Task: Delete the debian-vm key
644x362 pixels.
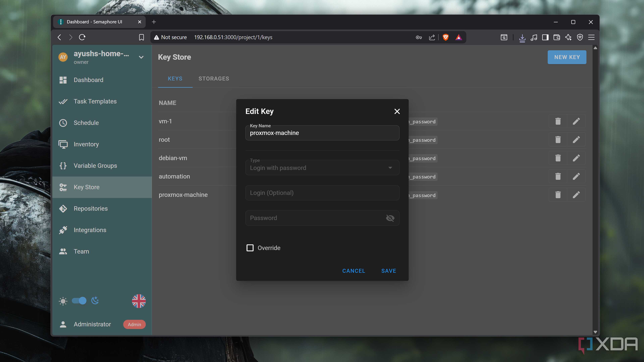Action: (558, 158)
